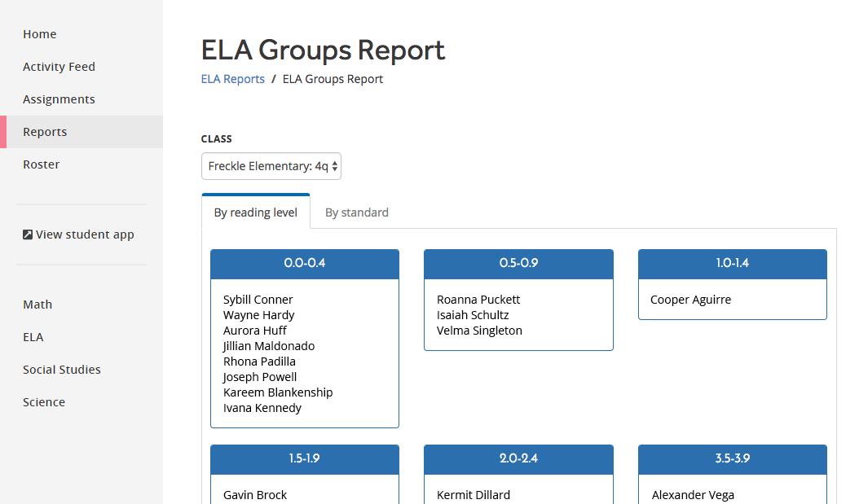Image resolution: width=859 pixels, height=504 pixels.
Task: Select student Alexander Vega
Action: click(693, 495)
